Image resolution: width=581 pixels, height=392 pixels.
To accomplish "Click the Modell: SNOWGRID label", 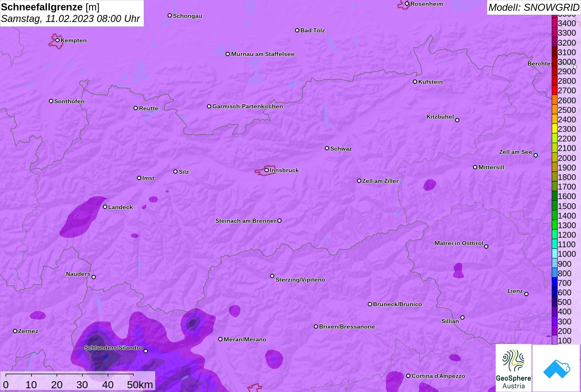I will tap(534, 7).
